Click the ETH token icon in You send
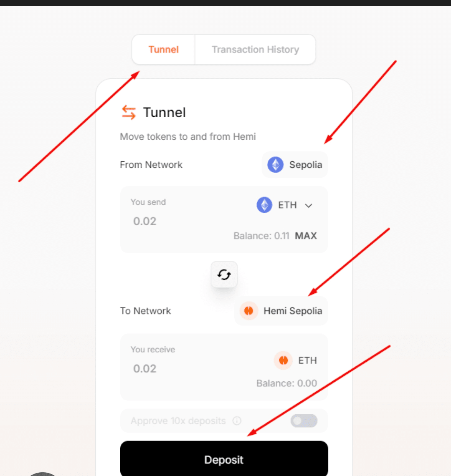Screen dimensions: 451x476 pyautogui.click(x=264, y=205)
